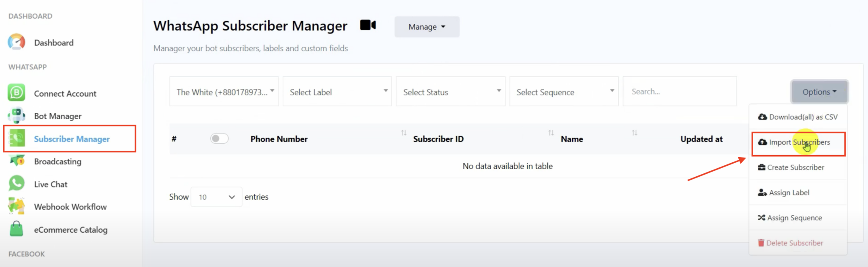868x267 pixels.
Task: Open Live Chat in sidebar
Action: (x=51, y=184)
